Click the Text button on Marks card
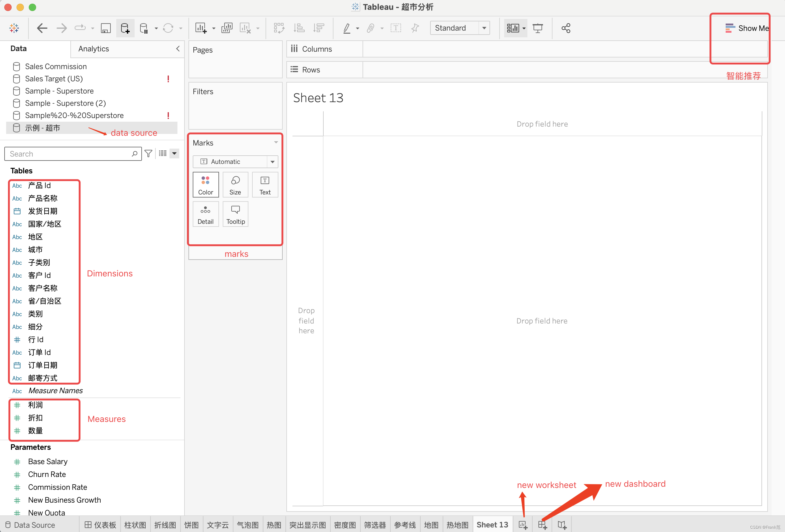The width and height of the screenshot is (785, 532). point(265,185)
